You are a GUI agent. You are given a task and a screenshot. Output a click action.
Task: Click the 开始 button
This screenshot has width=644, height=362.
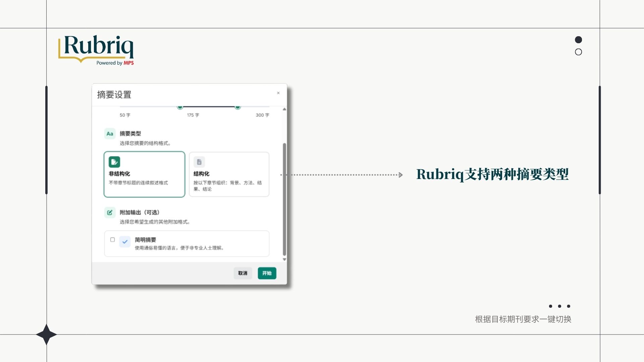267,273
